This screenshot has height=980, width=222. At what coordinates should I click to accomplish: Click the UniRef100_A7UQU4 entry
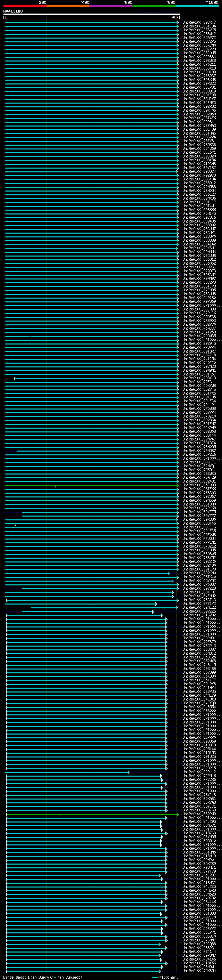(x=199, y=539)
